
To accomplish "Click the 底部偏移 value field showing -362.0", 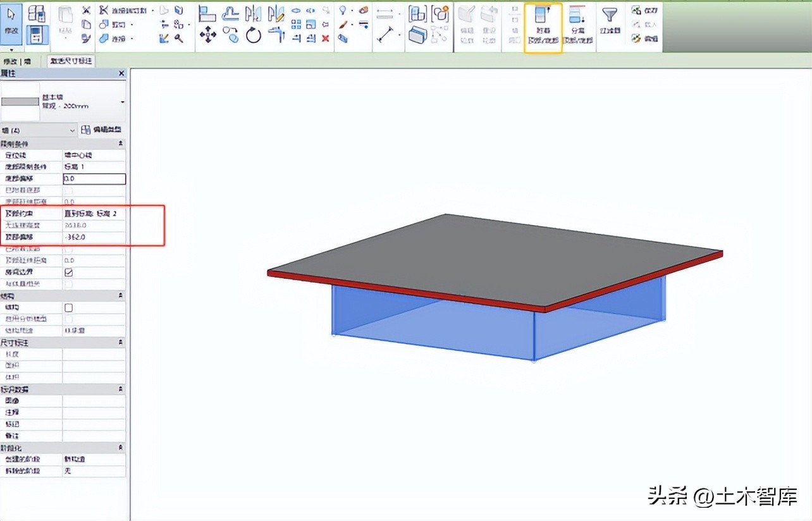I will click(95, 237).
